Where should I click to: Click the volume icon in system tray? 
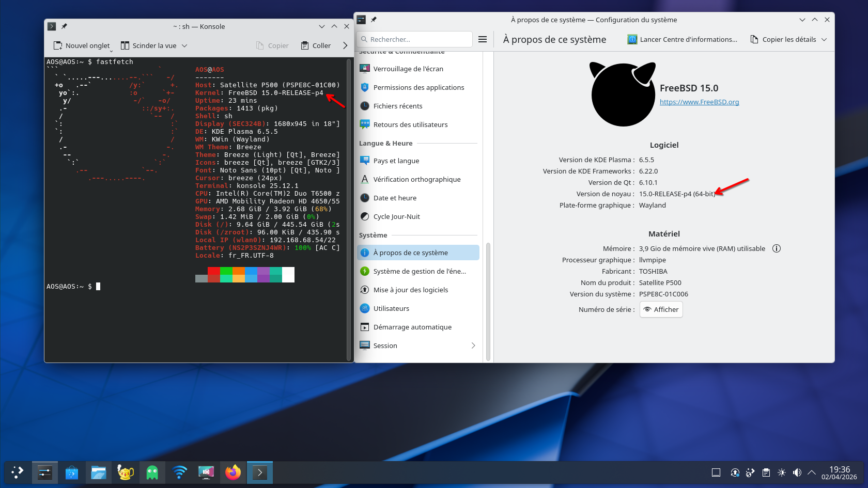797,473
